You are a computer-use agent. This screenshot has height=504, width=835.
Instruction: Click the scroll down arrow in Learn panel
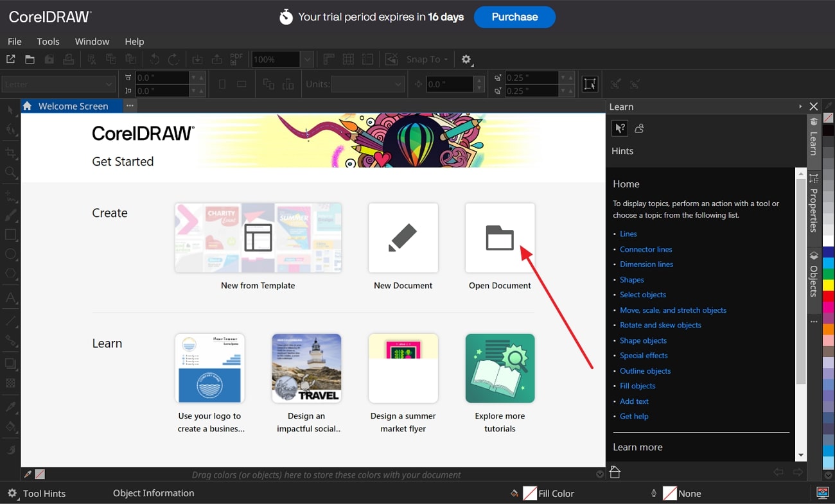tap(800, 455)
